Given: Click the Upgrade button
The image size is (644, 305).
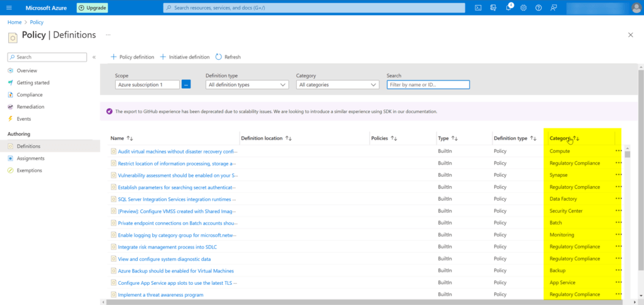Looking at the screenshot, I should (92, 8).
